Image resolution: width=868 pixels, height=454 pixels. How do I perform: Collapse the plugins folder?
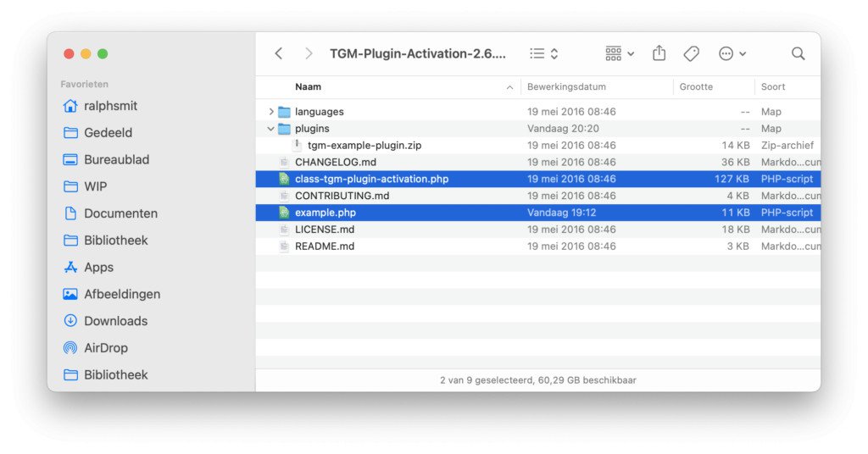(270, 129)
